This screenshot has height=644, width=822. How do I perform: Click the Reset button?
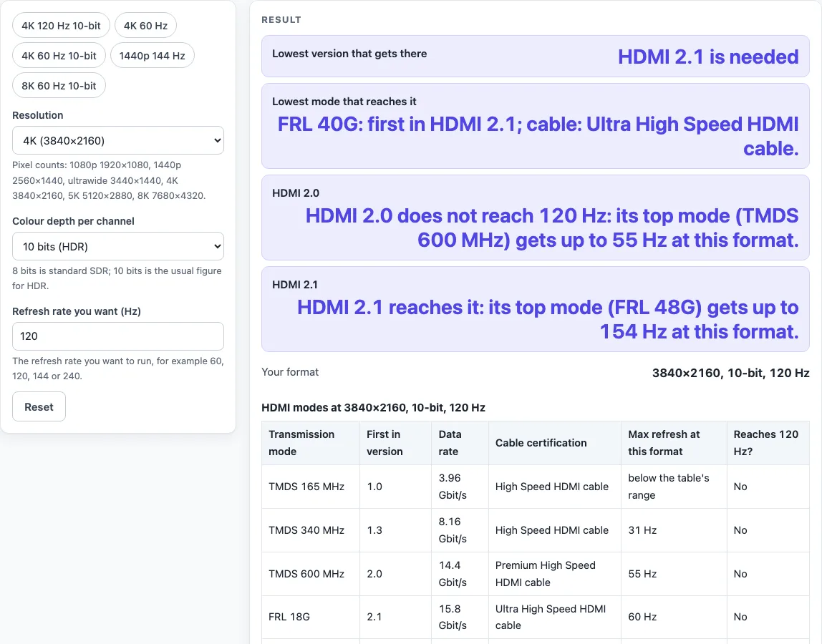[39, 406]
